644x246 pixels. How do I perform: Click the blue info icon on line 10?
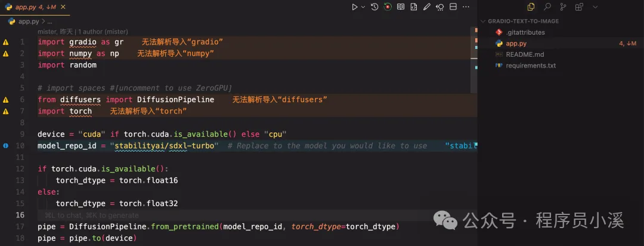pos(6,146)
